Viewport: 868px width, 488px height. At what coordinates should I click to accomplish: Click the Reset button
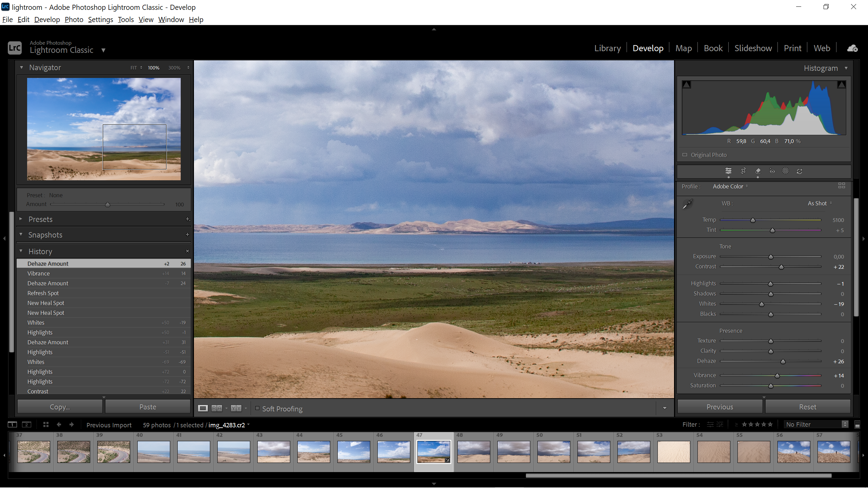coord(807,407)
